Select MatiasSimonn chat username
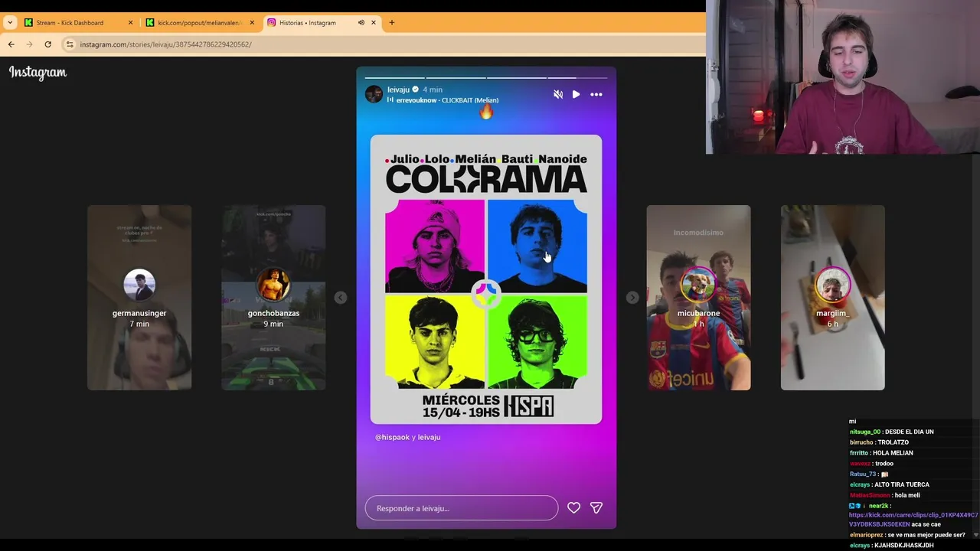Viewport: 980px width, 551px height. (x=870, y=495)
